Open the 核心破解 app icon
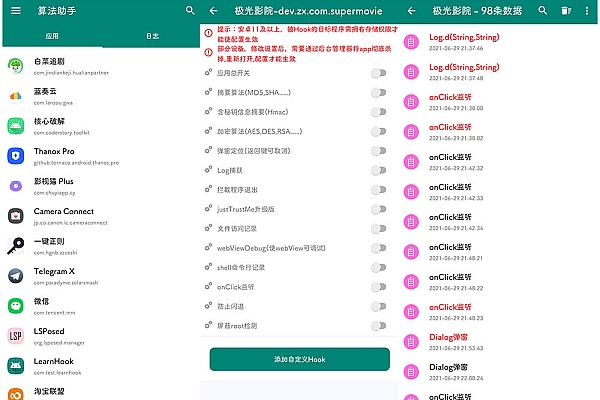 [16, 126]
